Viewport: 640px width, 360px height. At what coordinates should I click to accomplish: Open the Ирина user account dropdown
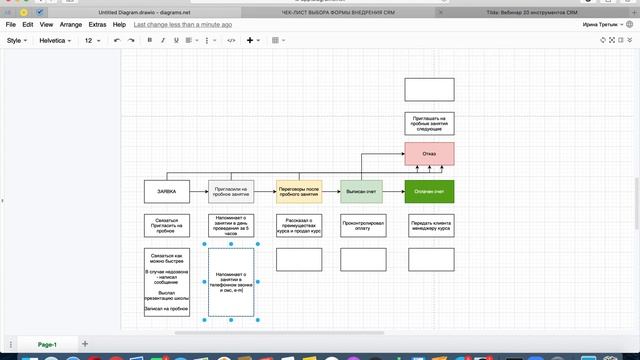click(603, 24)
